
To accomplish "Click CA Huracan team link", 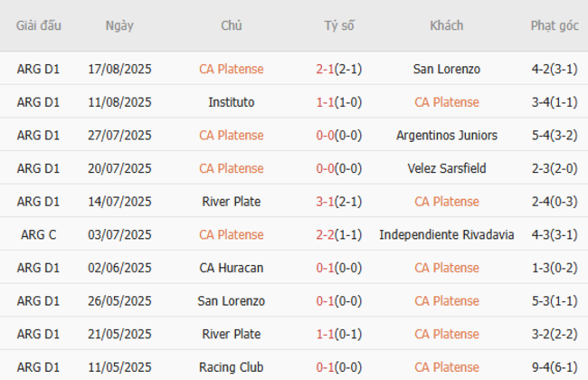I will click(x=231, y=268).
